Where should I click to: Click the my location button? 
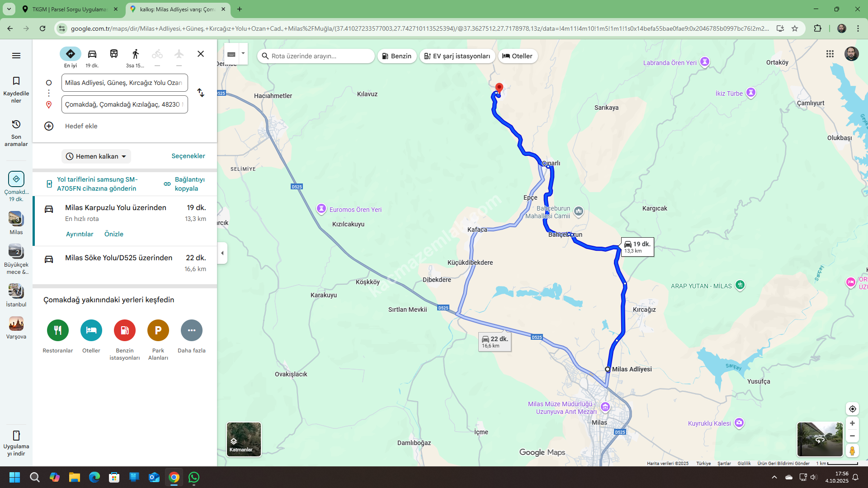[x=852, y=409]
